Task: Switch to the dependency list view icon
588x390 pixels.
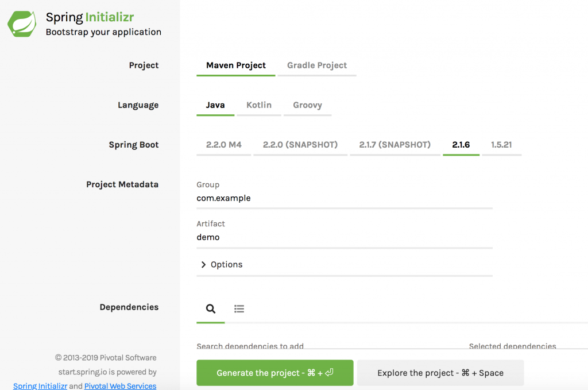Action: tap(239, 309)
